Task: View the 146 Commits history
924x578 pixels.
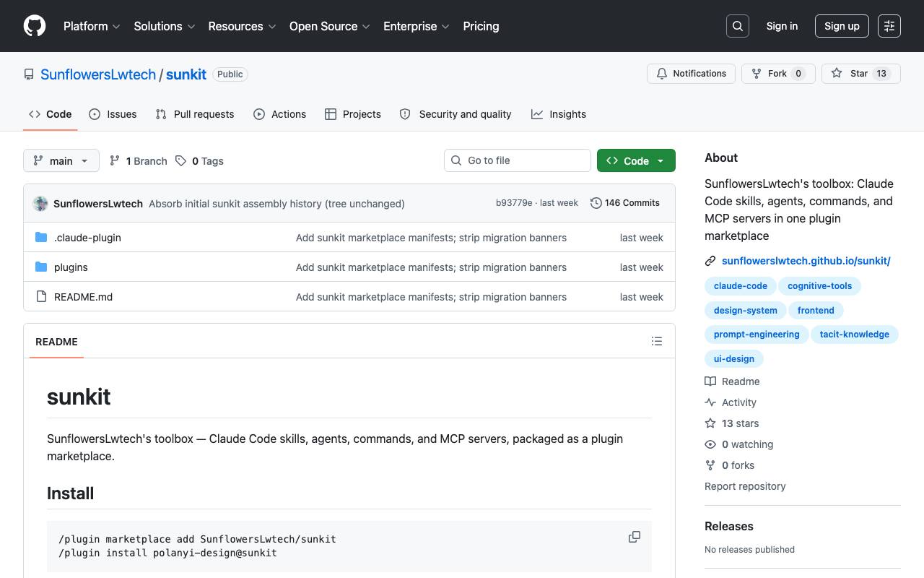Action: (x=625, y=203)
